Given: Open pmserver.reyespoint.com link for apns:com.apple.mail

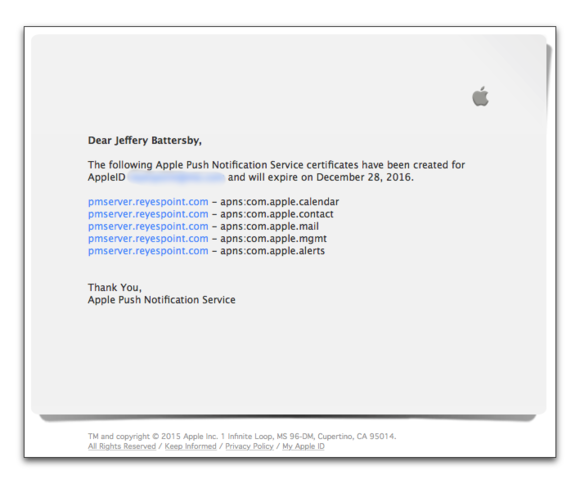Looking at the screenshot, I should 148,226.
